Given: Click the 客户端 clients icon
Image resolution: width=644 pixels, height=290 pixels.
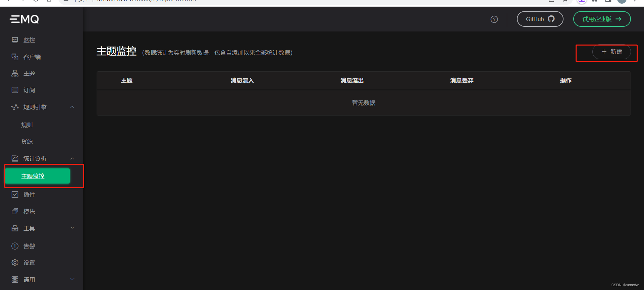Looking at the screenshot, I should (x=15, y=57).
